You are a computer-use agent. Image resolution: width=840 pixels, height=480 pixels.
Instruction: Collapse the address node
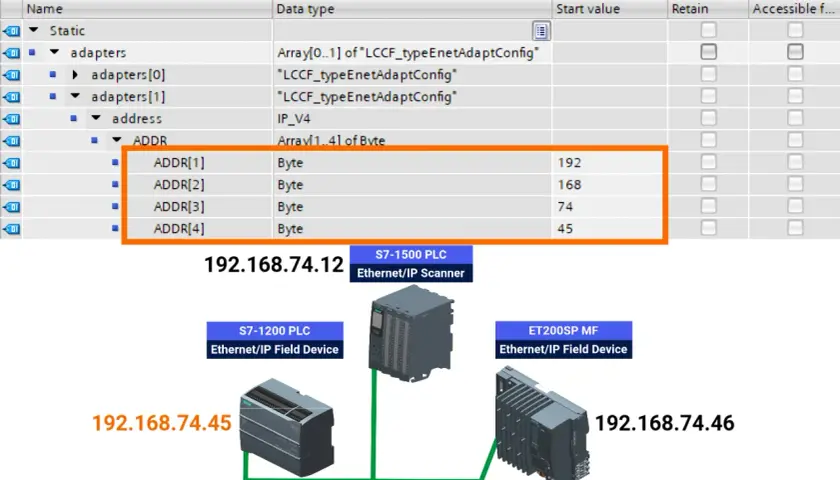click(x=96, y=118)
